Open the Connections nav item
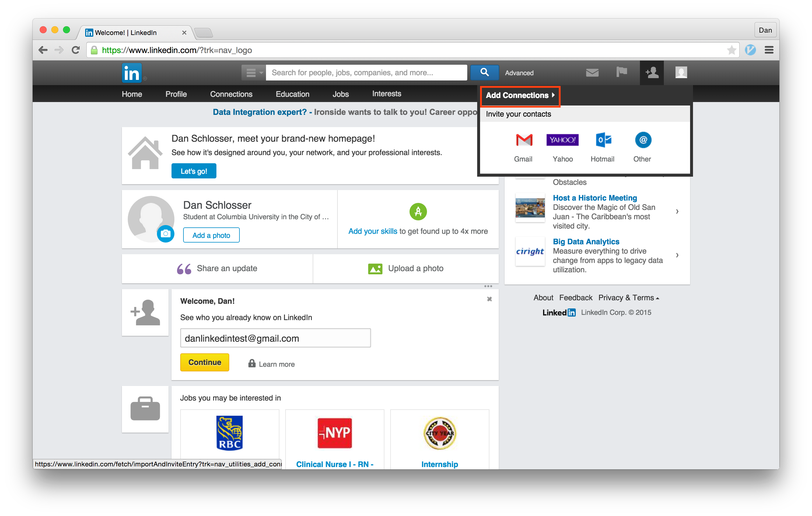 231,94
